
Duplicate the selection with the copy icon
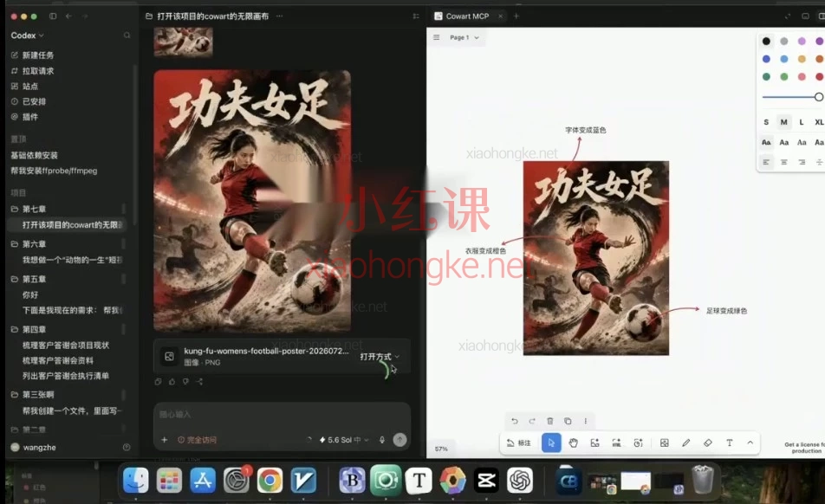coord(568,421)
